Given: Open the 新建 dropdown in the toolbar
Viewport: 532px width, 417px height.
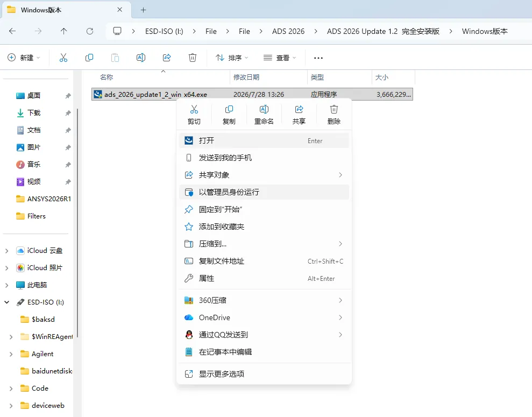Looking at the screenshot, I should coord(24,58).
